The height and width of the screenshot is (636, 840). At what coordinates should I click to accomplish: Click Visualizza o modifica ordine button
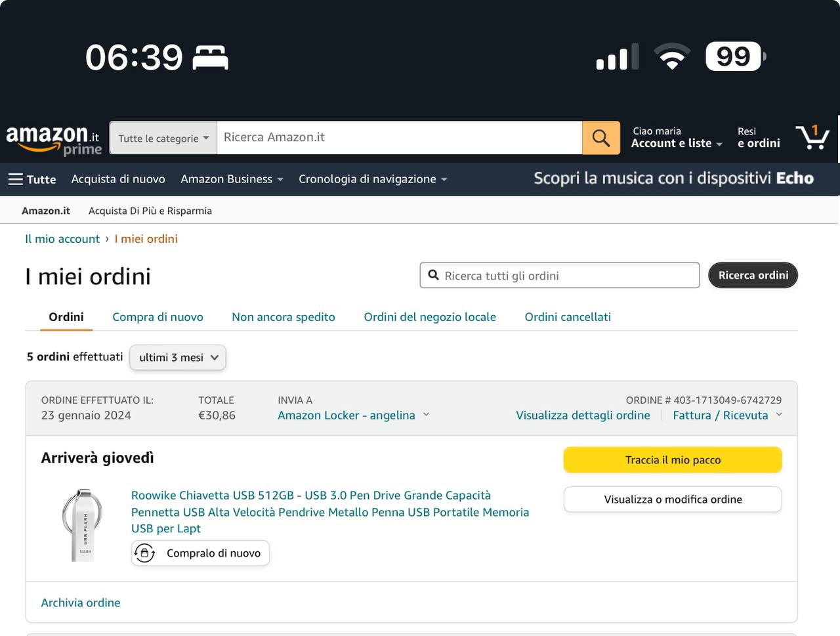pos(673,499)
